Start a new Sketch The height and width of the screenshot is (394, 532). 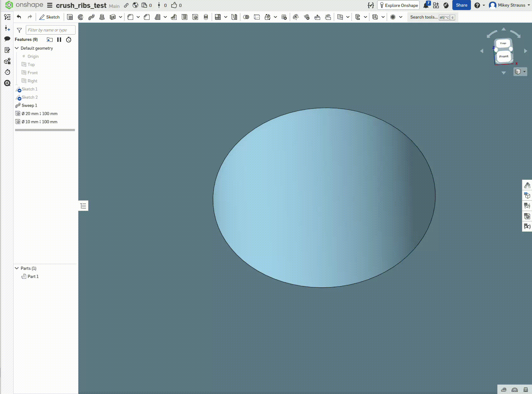[x=49, y=17]
